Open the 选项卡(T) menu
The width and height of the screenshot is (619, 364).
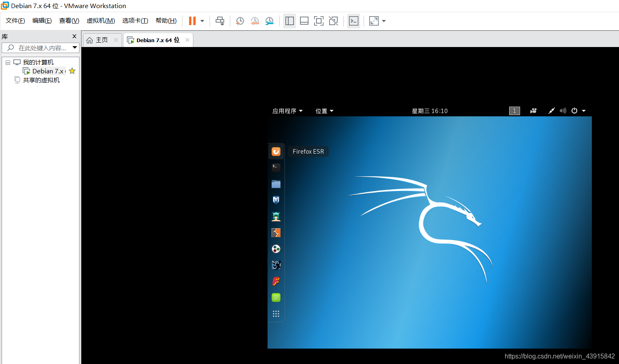coord(135,21)
